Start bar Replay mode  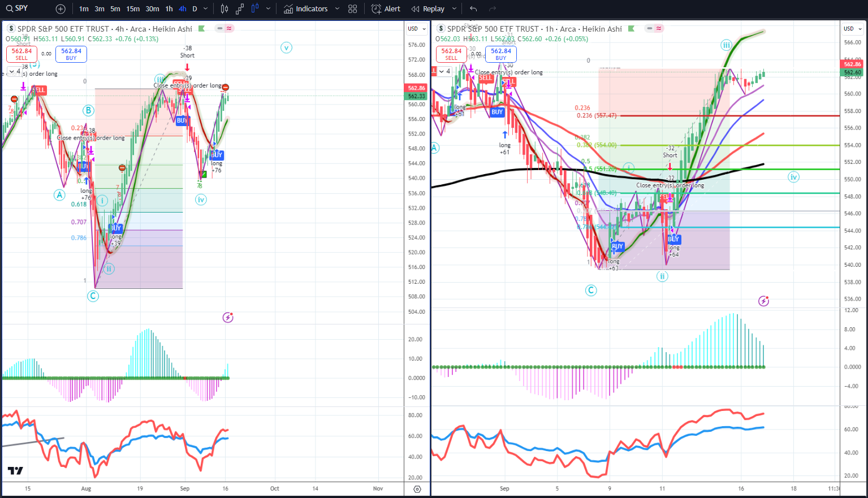(428, 9)
